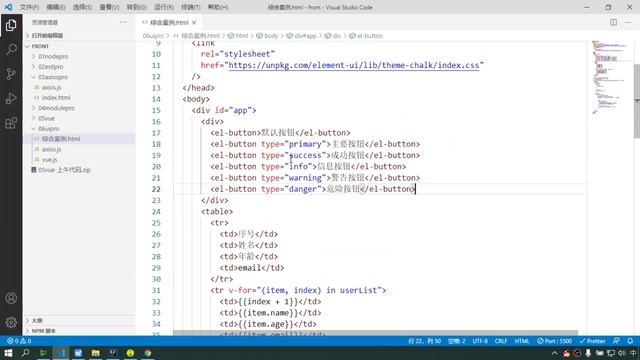Open the 转到(G) menu
The image size is (640, 360).
[x=136, y=7]
